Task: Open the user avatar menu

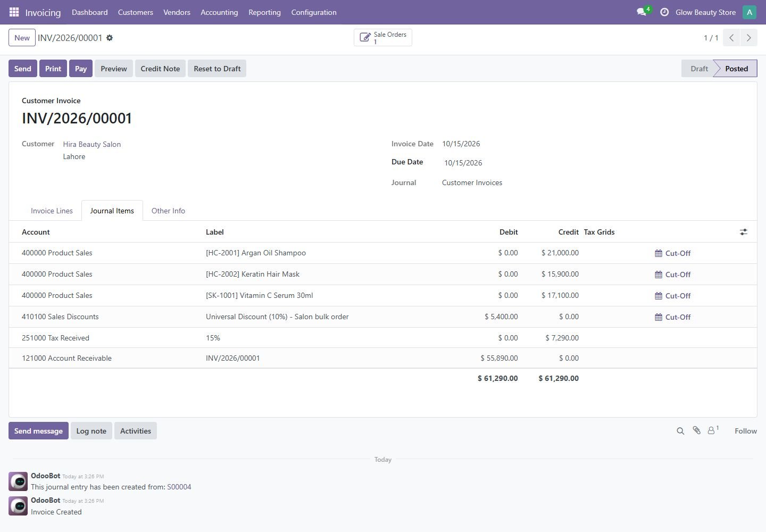Action: [x=750, y=12]
